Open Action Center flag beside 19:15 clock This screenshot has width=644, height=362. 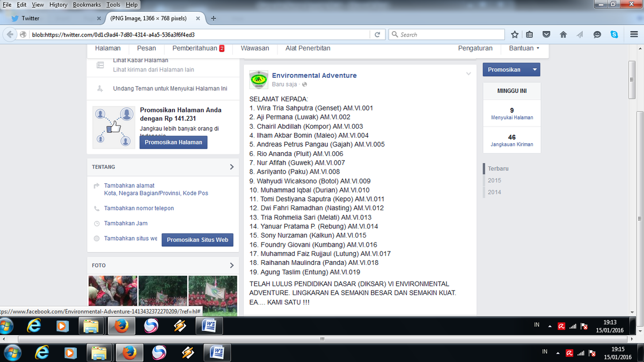coord(592,353)
